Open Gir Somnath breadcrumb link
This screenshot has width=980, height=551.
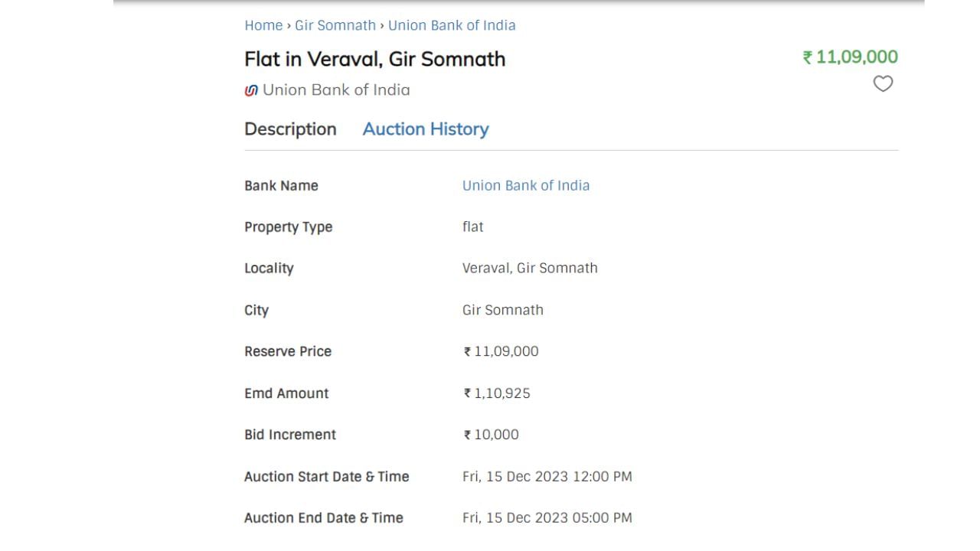point(335,25)
